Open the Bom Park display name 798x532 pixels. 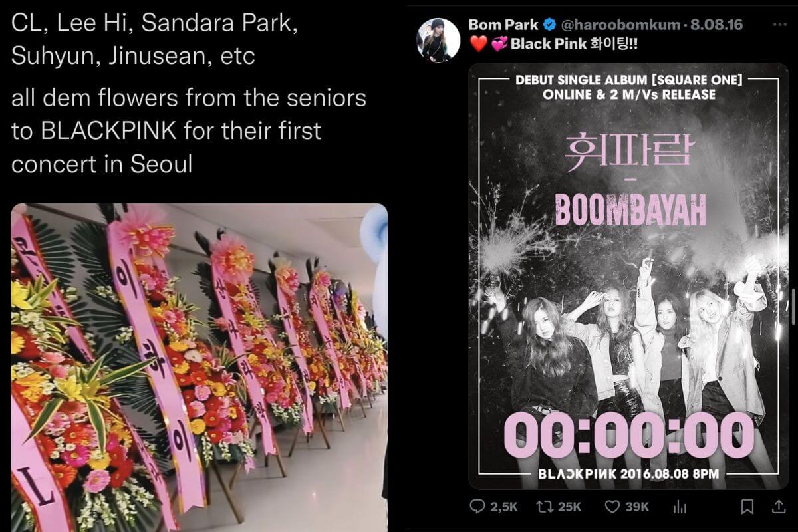click(503, 25)
